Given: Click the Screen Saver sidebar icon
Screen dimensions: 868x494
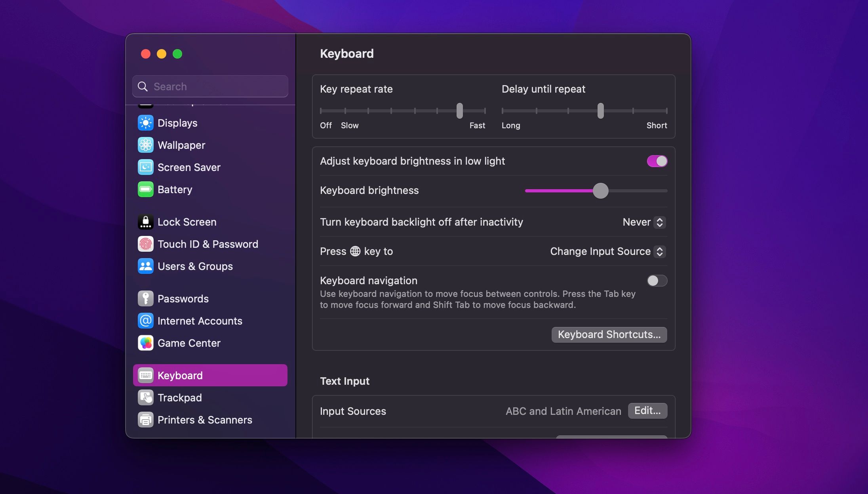Looking at the screenshot, I should (146, 167).
